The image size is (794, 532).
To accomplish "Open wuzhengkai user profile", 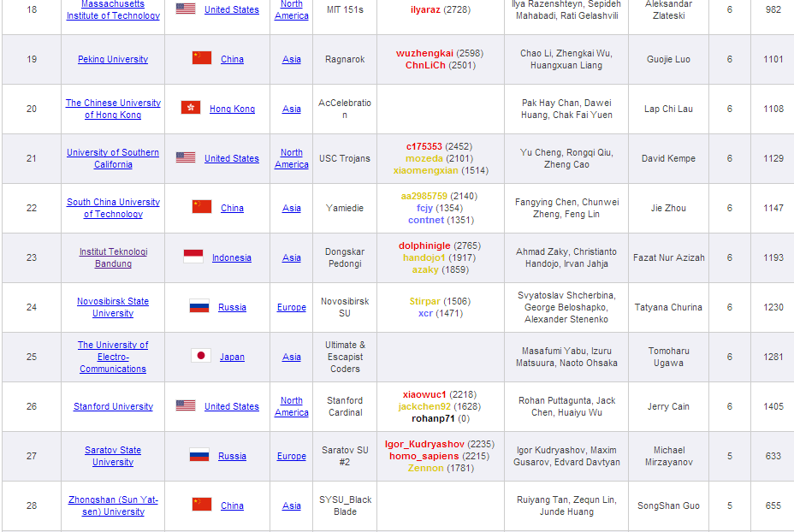I will coord(424,53).
